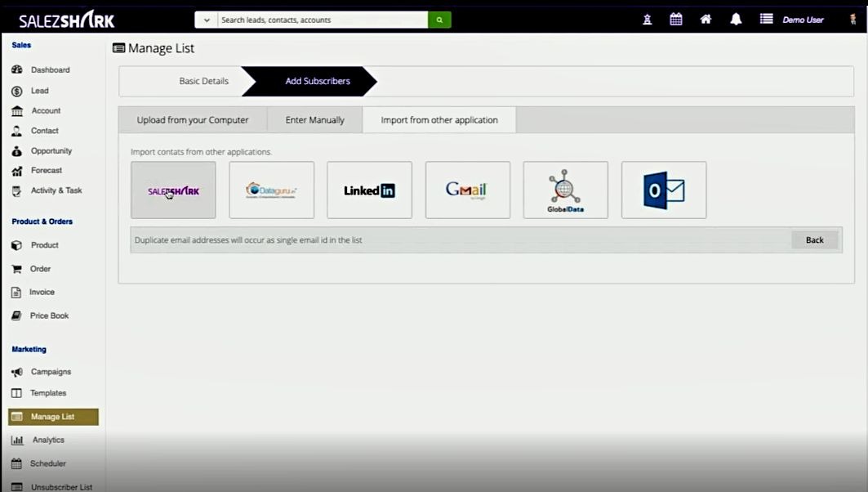
Task: Import contacts from Gmail tile
Action: point(468,190)
